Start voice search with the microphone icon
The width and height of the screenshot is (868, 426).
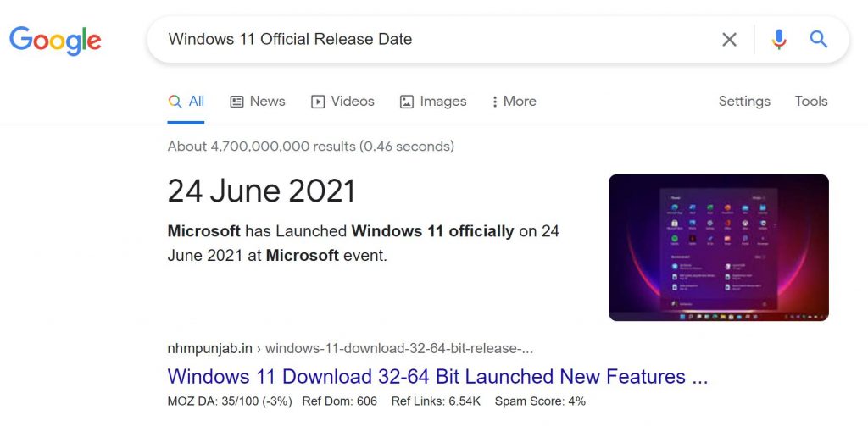(779, 40)
